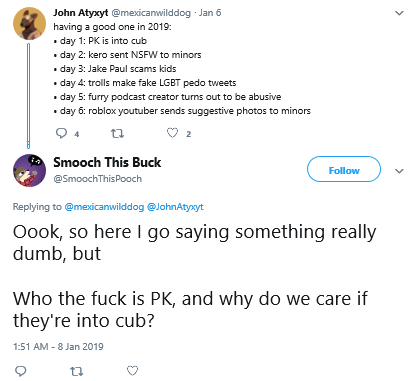Viewport: 420px width, 381px height.
Task: Follow Smooch This Buck
Action: pyautogui.click(x=344, y=169)
